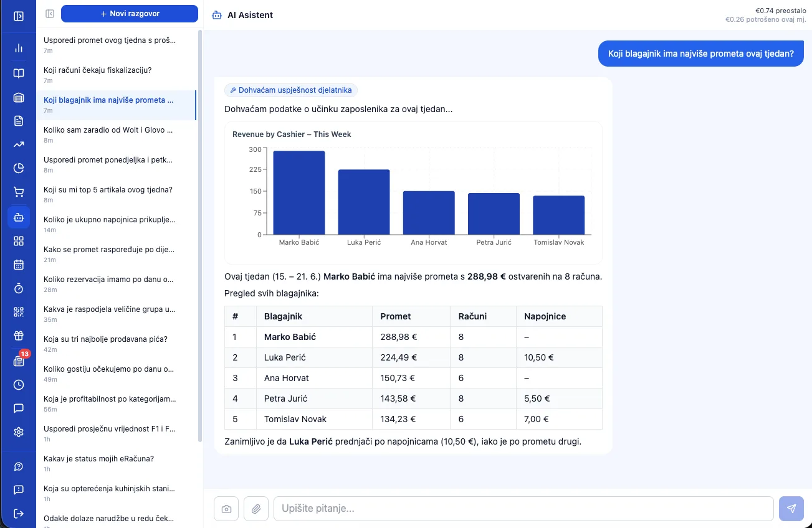Click the pie chart sidebar icon
The image size is (812, 528).
[x=19, y=168]
